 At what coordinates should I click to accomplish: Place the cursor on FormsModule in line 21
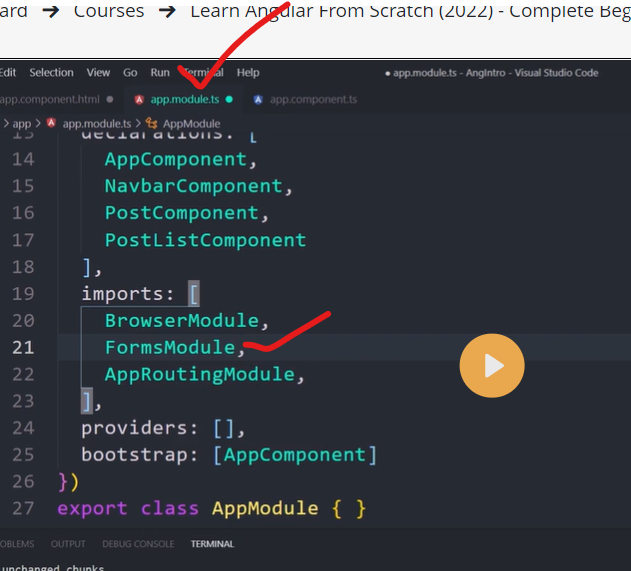click(x=170, y=348)
